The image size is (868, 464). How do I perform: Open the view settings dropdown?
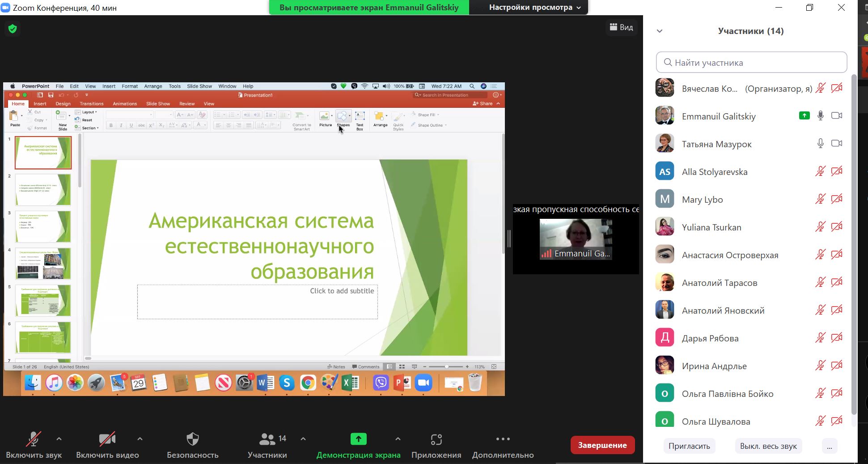(x=534, y=8)
